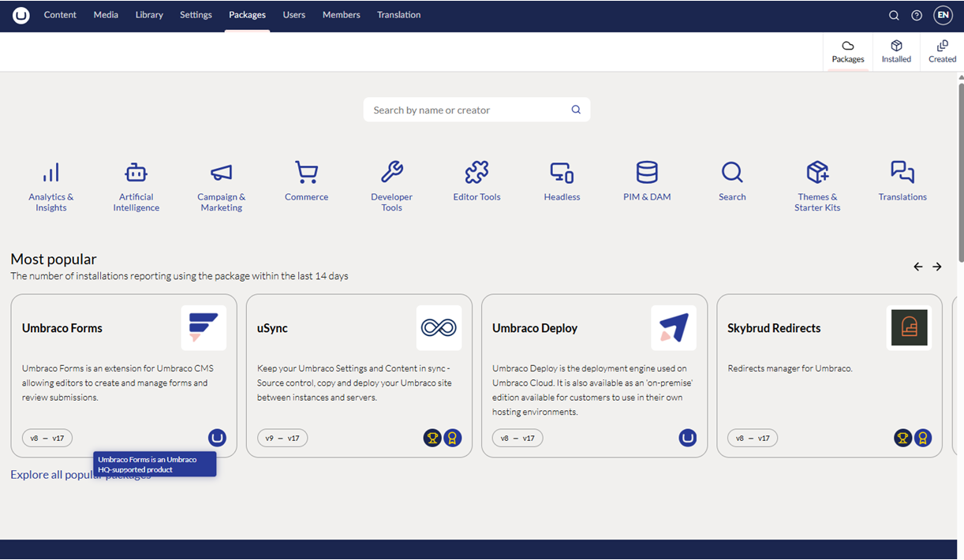This screenshot has width=964, height=560.
Task: Click the Umbraco Forms package logo
Action: [204, 328]
